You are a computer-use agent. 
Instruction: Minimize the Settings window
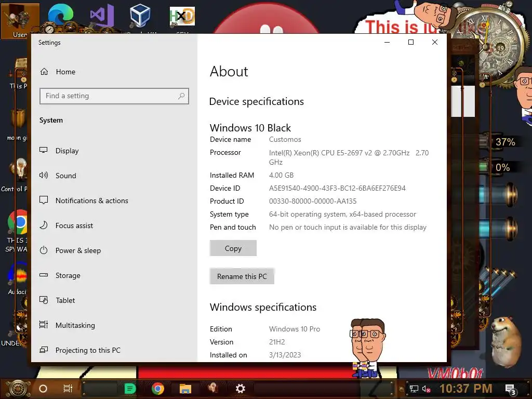[387, 42]
